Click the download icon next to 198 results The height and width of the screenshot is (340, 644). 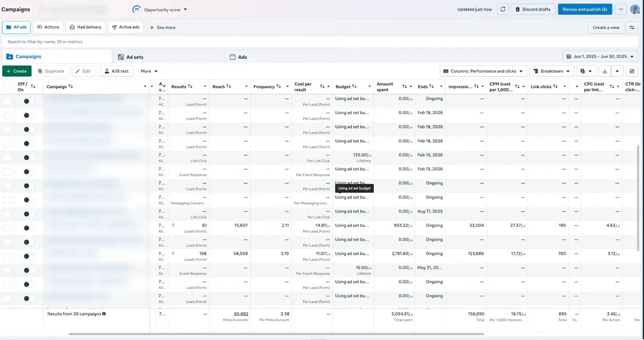[x=173, y=254]
